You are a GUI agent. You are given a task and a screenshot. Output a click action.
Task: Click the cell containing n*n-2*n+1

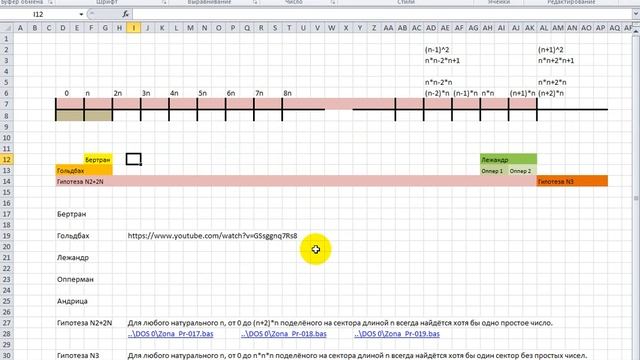tap(442, 60)
